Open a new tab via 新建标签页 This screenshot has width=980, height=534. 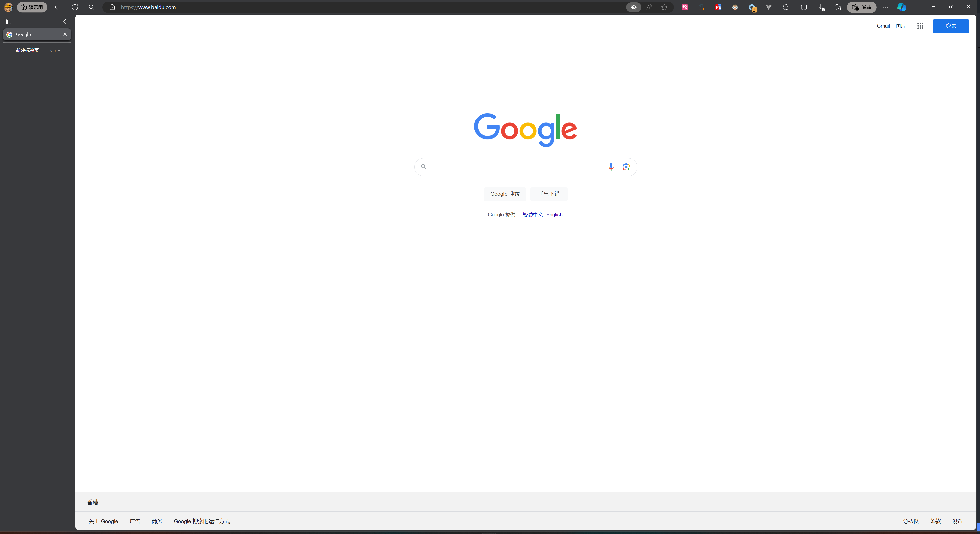pos(37,50)
